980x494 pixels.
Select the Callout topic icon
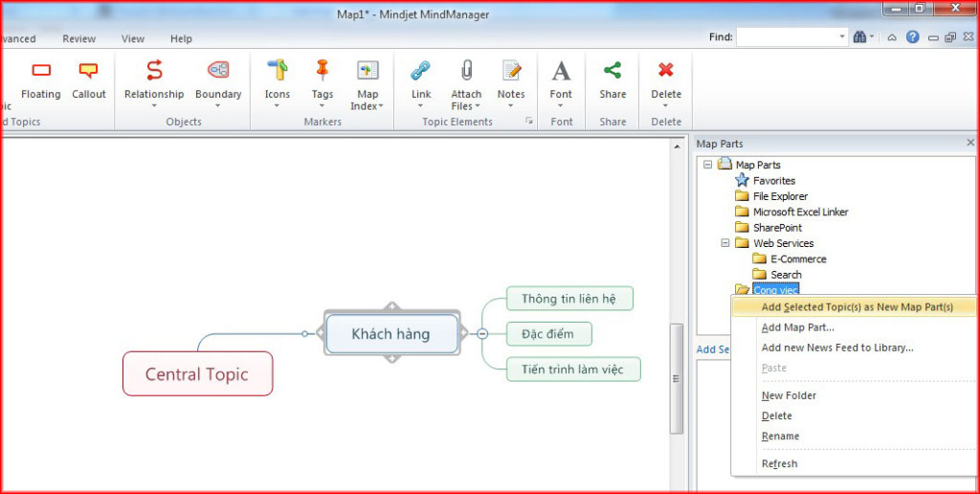[89, 70]
